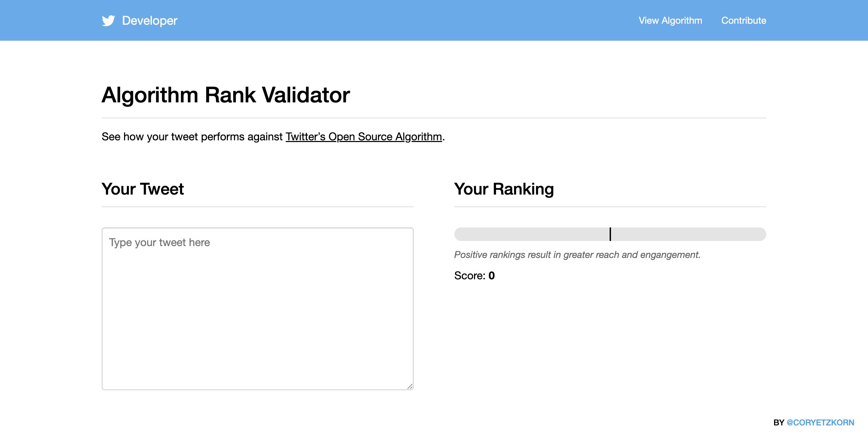The height and width of the screenshot is (442, 868).
Task: Open the Developer header title
Action: coord(150,21)
